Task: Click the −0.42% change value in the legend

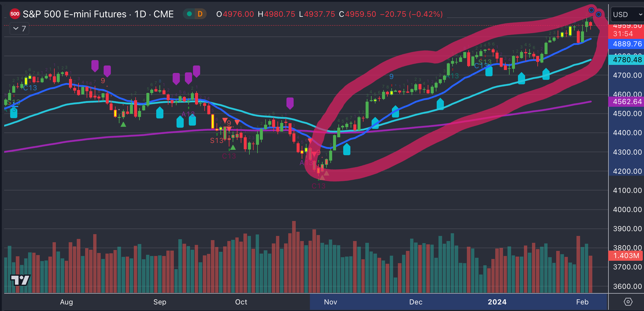Action: tap(427, 14)
